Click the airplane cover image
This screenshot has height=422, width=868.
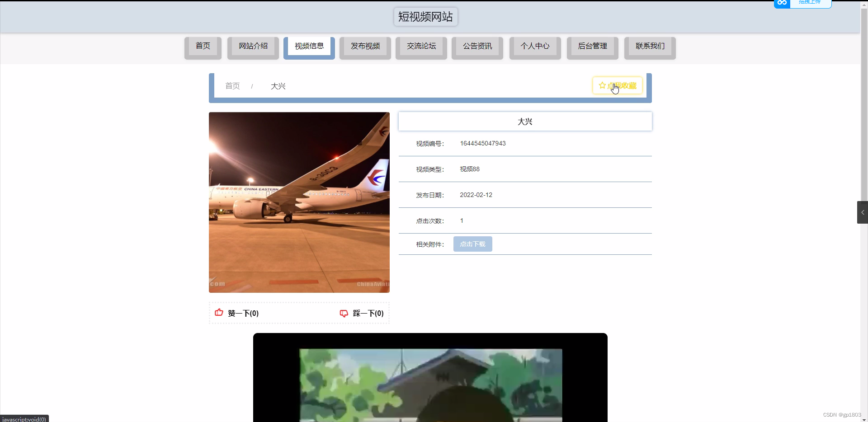pos(299,202)
